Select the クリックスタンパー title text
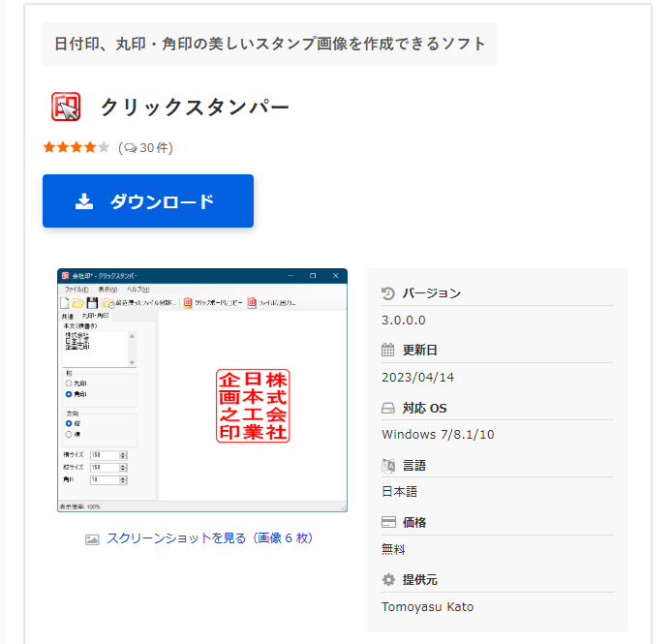This screenshot has height=644, width=672. click(195, 107)
